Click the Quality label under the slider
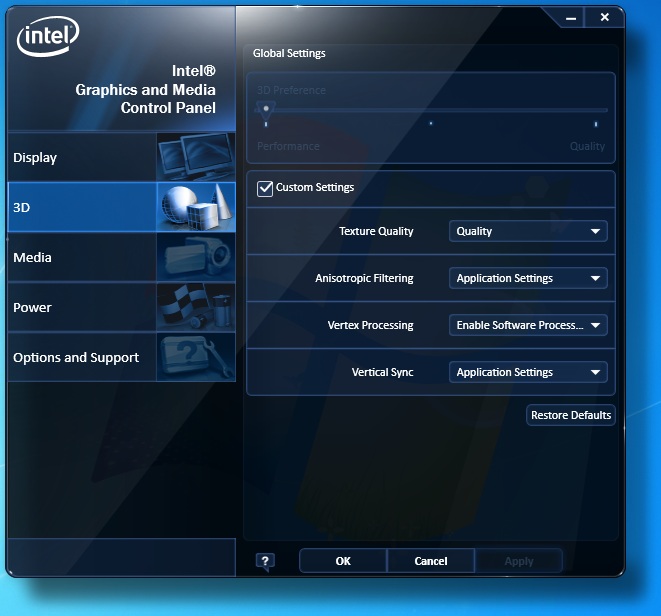Image resolution: width=661 pixels, height=616 pixels. 587,146
